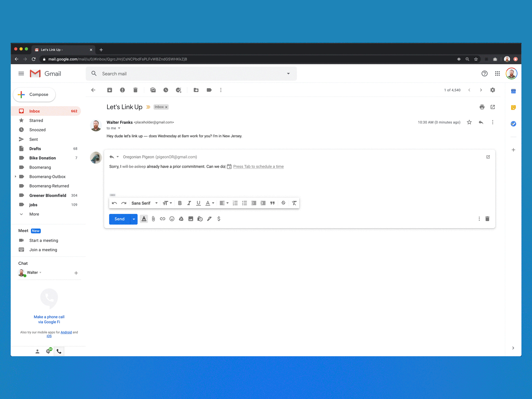Toggle bold formatting in the reply
Viewport: 532px width, 399px height.
[180, 203]
